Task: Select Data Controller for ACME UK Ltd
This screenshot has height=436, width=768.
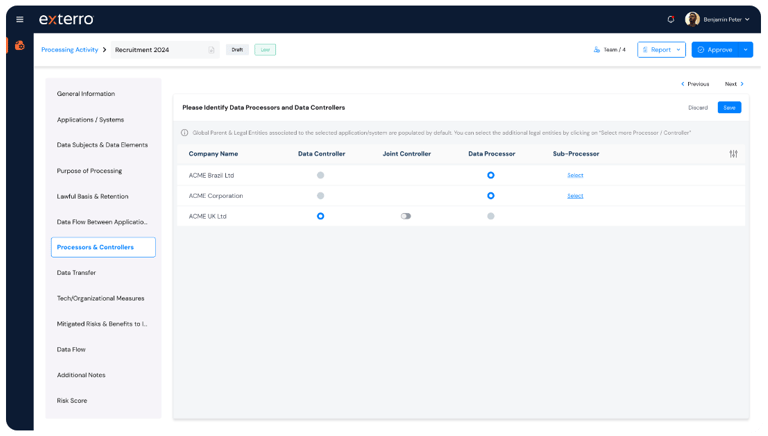Action: (320, 216)
